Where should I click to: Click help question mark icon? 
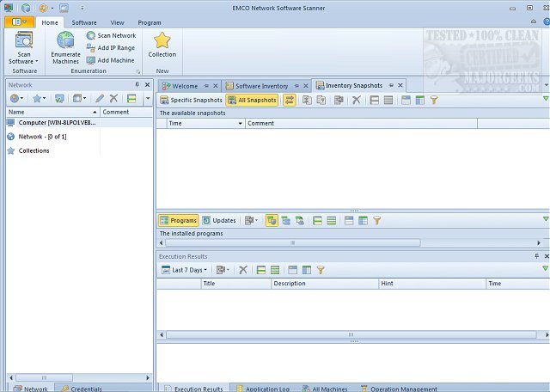(547, 21)
